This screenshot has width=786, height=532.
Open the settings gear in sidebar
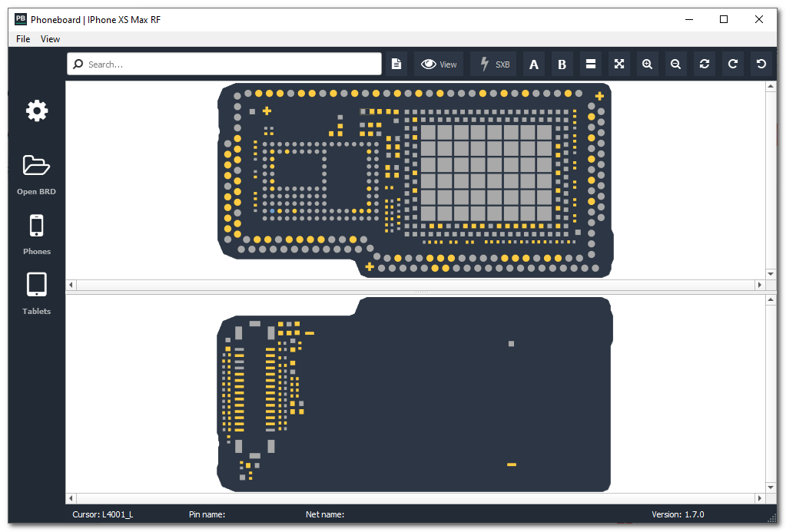click(37, 111)
